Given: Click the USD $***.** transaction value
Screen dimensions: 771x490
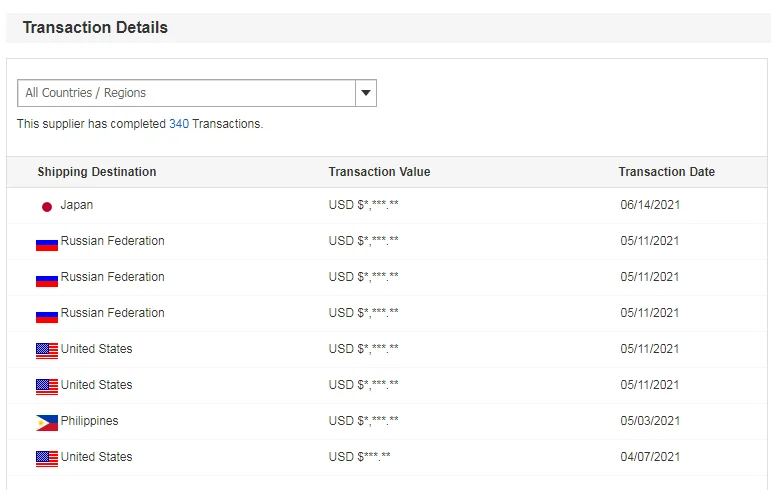Looking at the screenshot, I should click(x=359, y=457).
